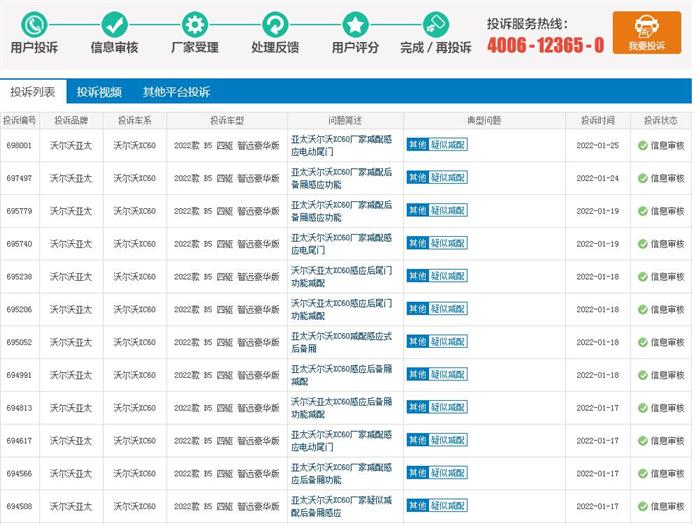Click the 信息审核 status text in row 694566
This screenshot has width=700, height=525.
(667, 474)
